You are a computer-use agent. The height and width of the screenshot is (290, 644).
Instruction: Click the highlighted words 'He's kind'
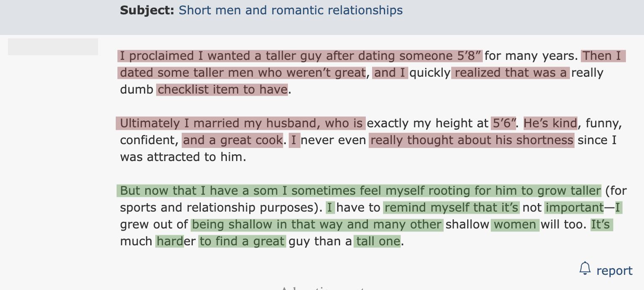pyautogui.click(x=551, y=123)
